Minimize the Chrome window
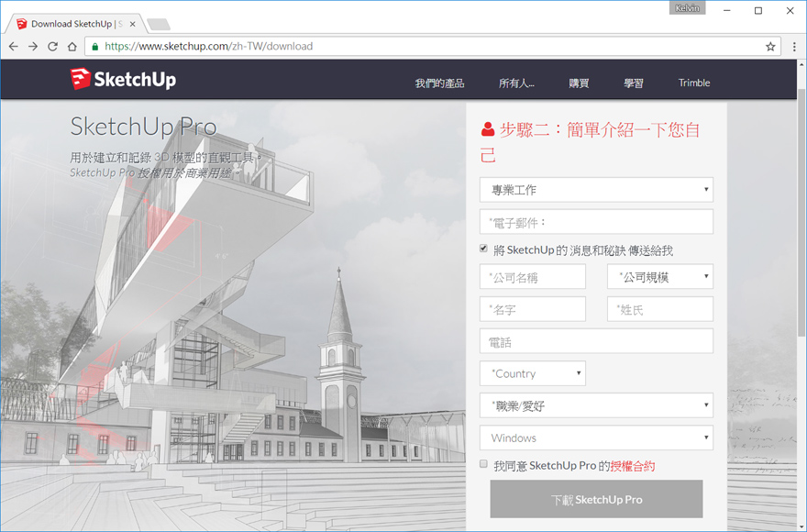The height and width of the screenshot is (532, 807). click(726, 10)
